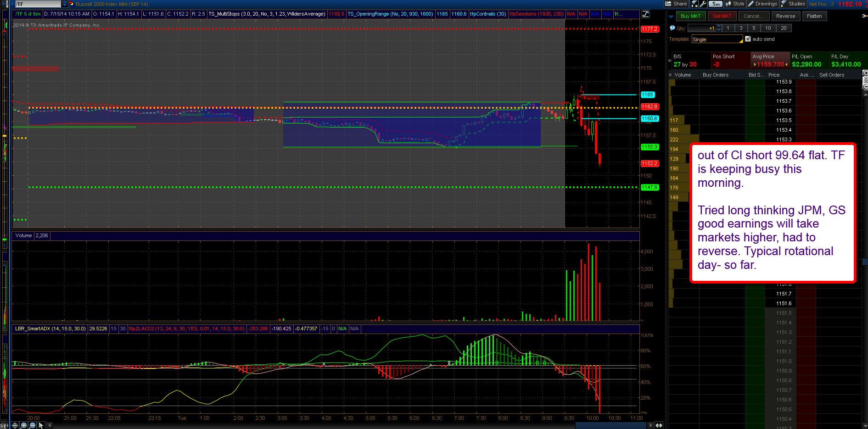868x429 pixels.
Task: Click the TS_OpeningRange study label
Action: tap(390, 14)
